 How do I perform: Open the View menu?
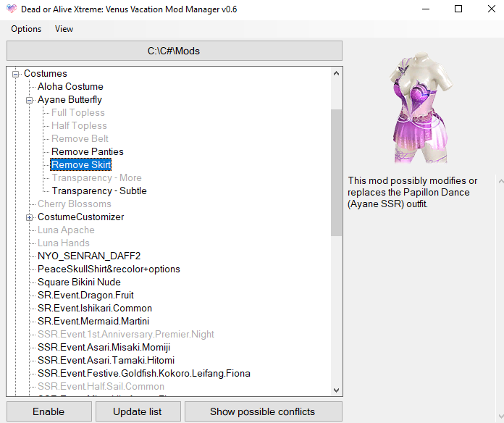point(64,29)
